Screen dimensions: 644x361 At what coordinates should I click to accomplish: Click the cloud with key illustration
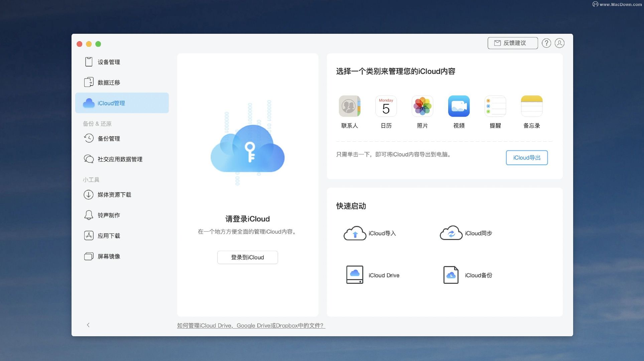pos(248,149)
